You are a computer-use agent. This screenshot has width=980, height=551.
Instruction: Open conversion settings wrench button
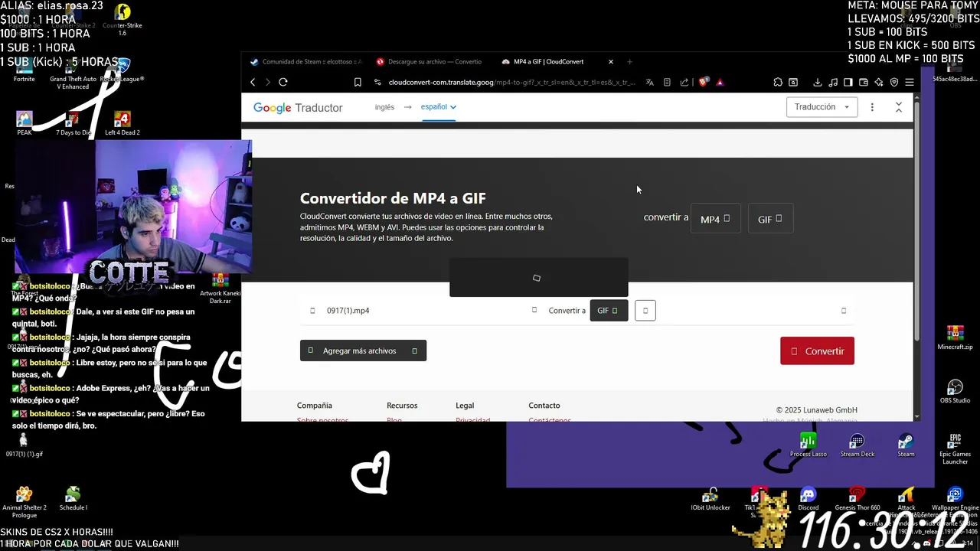645,311
